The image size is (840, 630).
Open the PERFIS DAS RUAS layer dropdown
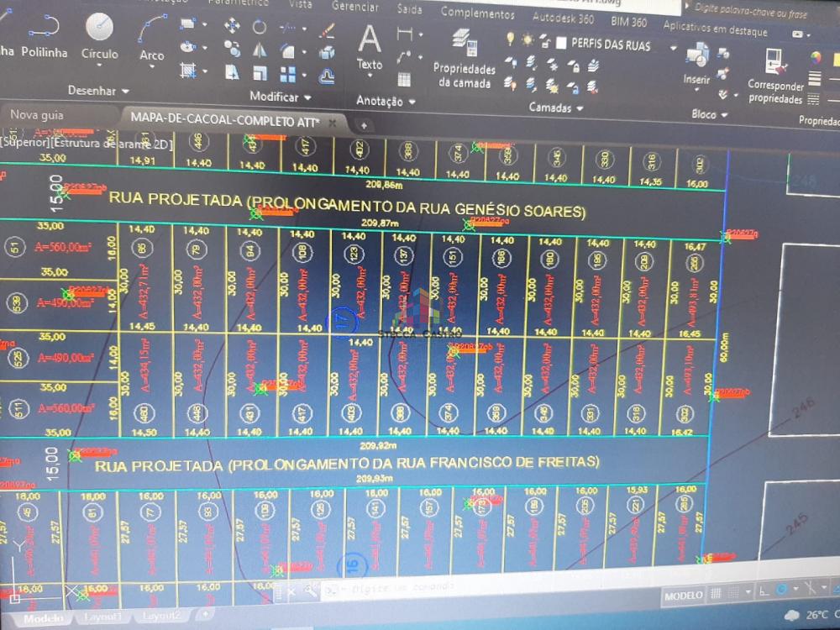673,48
